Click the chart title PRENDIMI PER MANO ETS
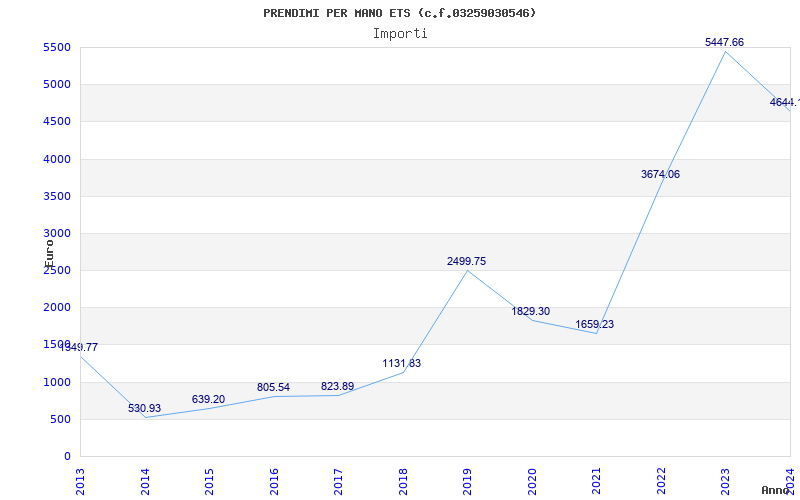Image resolution: width=800 pixels, height=500 pixels. click(399, 13)
